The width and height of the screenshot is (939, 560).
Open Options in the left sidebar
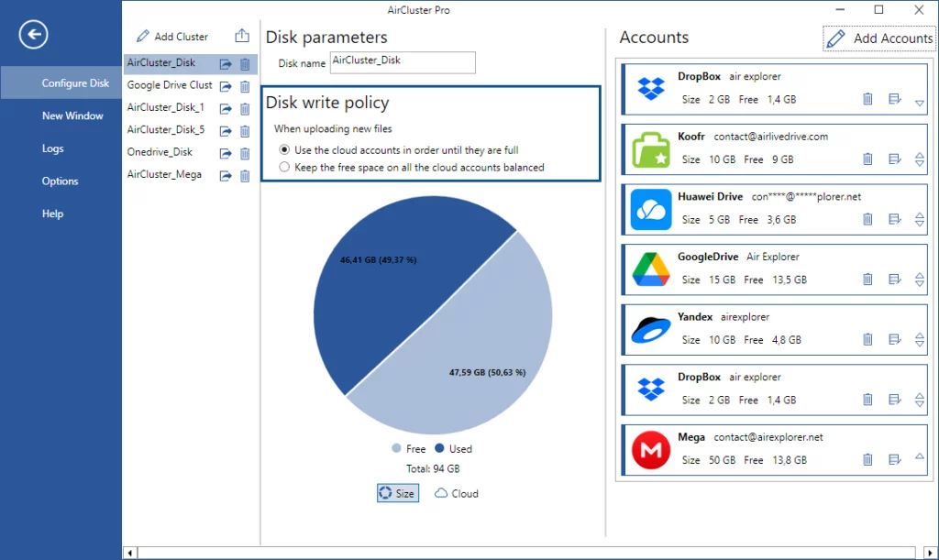[61, 181]
